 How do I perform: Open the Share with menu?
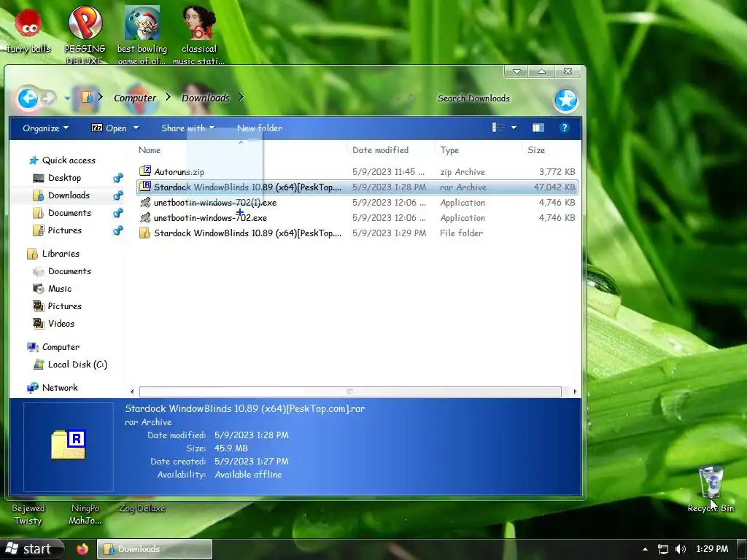coord(188,128)
